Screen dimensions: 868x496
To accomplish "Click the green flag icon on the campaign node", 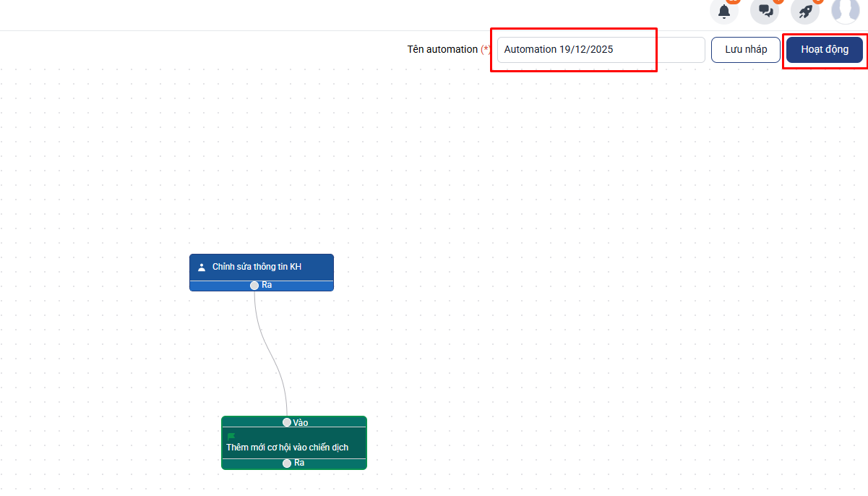I will click(x=231, y=436).
